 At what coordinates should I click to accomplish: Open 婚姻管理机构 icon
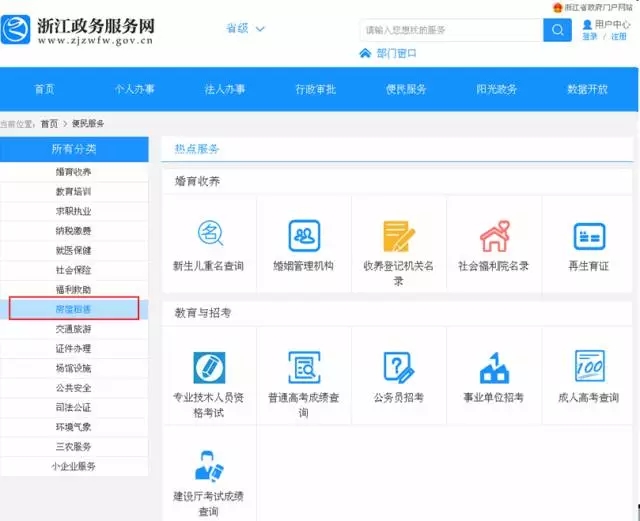point(304,236)
